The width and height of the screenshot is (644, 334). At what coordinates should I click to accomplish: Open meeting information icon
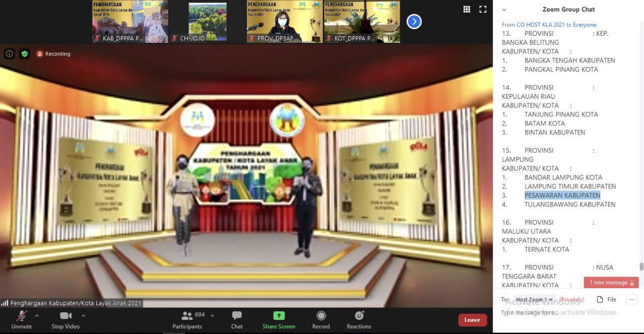(10, 54)
